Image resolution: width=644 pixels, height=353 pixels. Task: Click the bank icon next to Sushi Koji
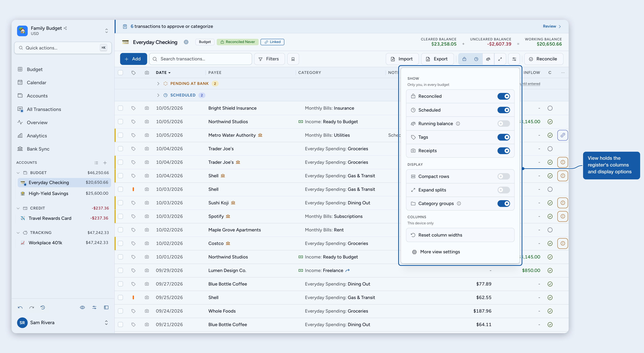pyautogui.click(x=233, y=203)
